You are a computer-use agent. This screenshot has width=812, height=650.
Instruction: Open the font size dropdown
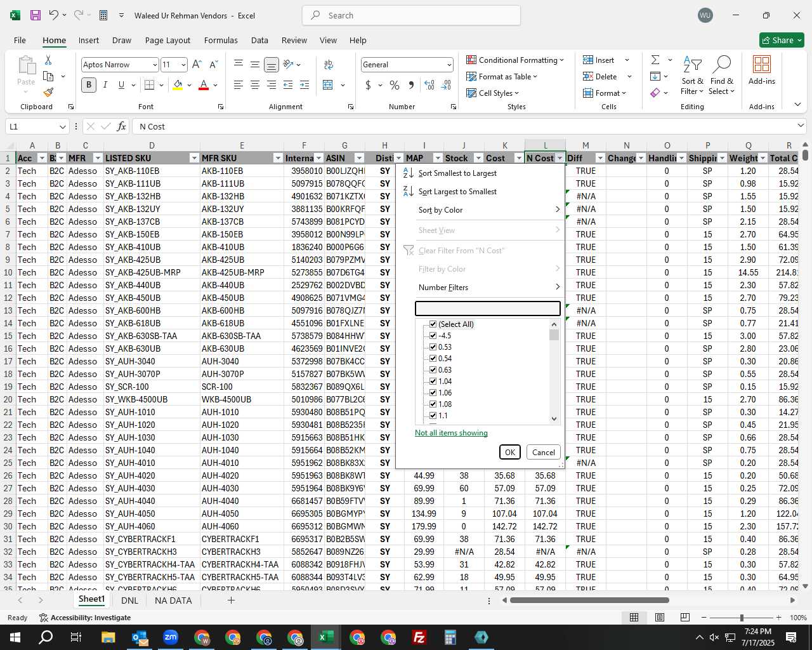183,65
